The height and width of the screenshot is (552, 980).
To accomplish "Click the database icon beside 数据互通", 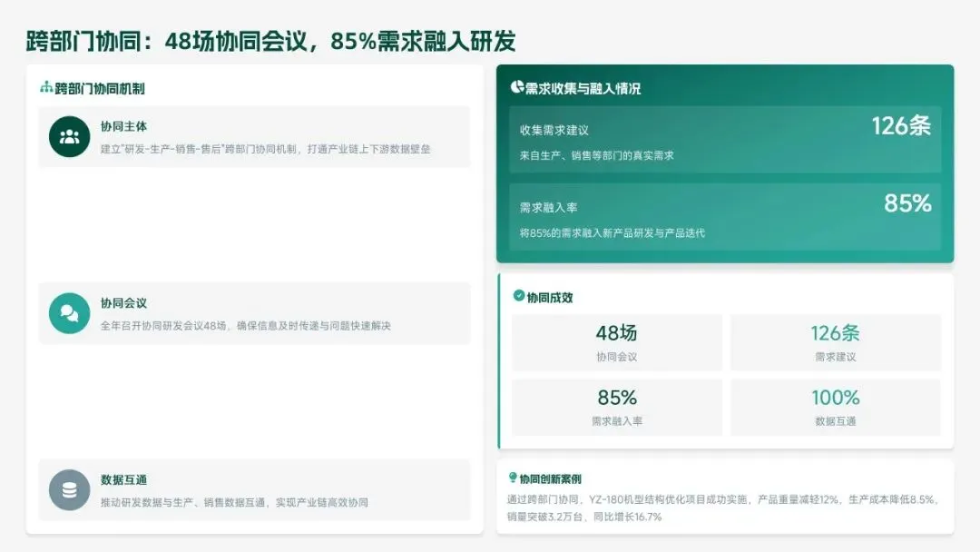I will coord(69,490).
